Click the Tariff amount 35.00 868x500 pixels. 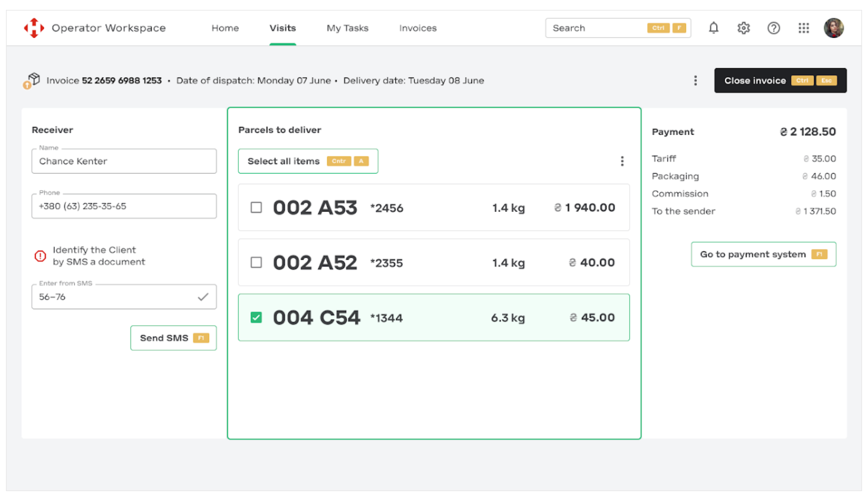(820, 159)
